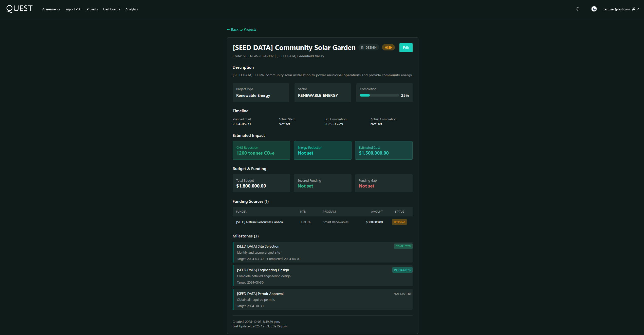Image resolution: width=644 pixels, height=335 pixels.
Task: Click the Back to Projects link
Action: (242, 30)
